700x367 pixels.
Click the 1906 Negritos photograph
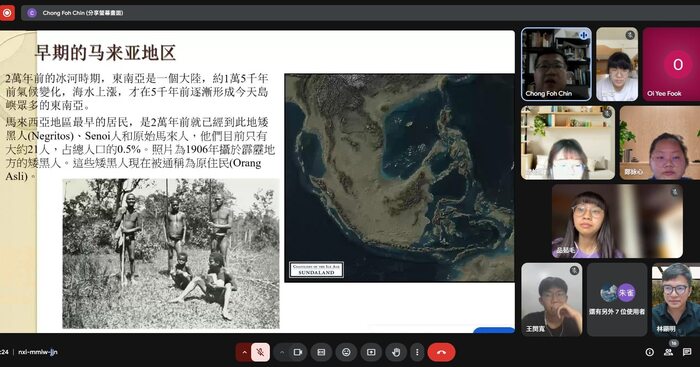coord(171,254)
